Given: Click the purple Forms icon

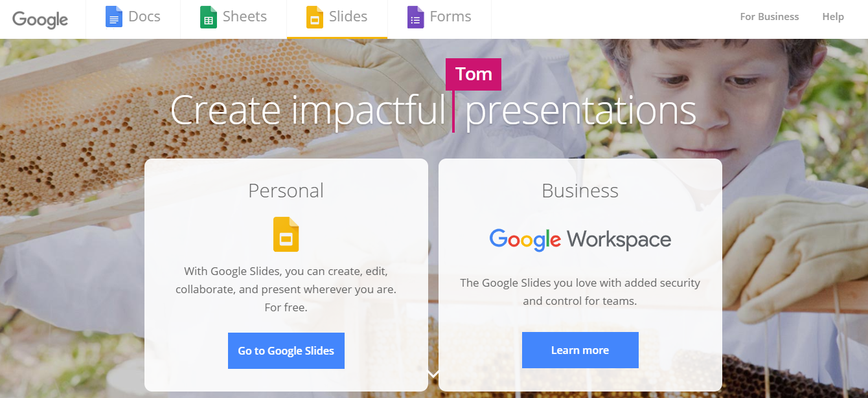Looking at the screenshot, I should point(415,17).
